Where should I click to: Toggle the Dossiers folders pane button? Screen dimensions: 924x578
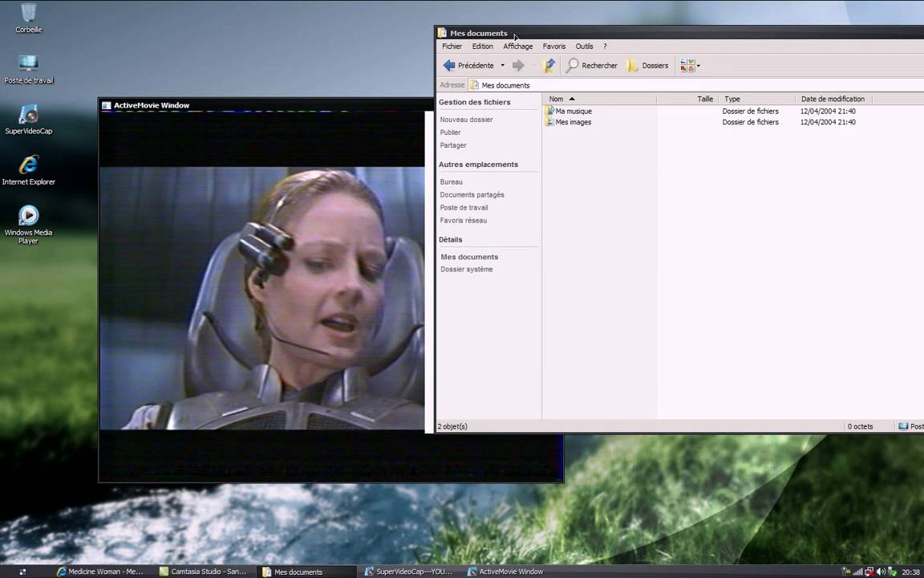pos(647,66)
